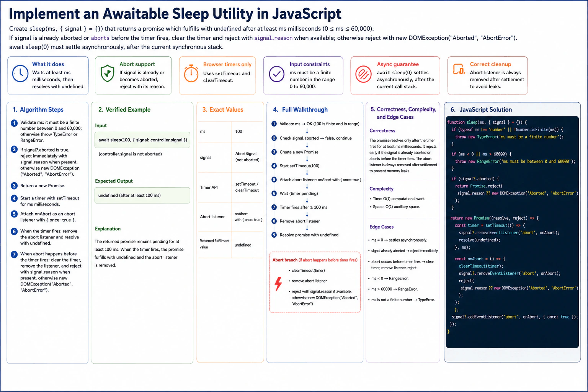
Task: Click the '5. Correctness, Complexity, and Edge Cases' heading
Action: 403,113
